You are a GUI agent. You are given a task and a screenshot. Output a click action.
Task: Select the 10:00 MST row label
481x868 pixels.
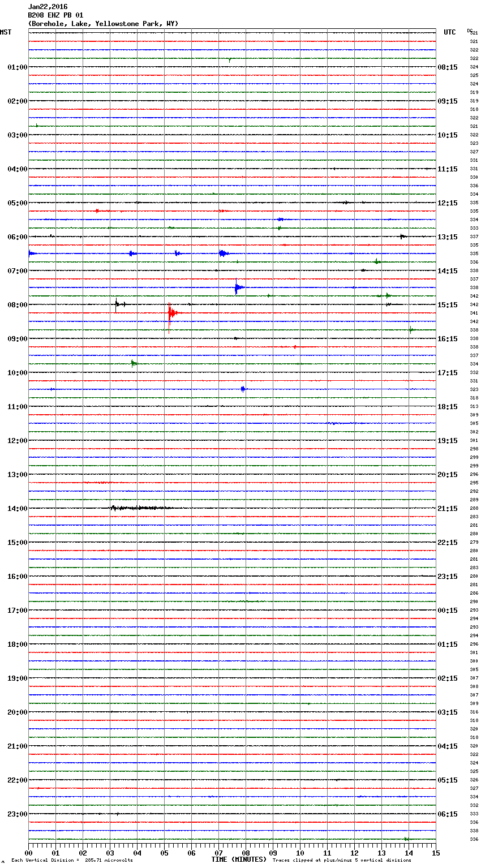point(18,373)
